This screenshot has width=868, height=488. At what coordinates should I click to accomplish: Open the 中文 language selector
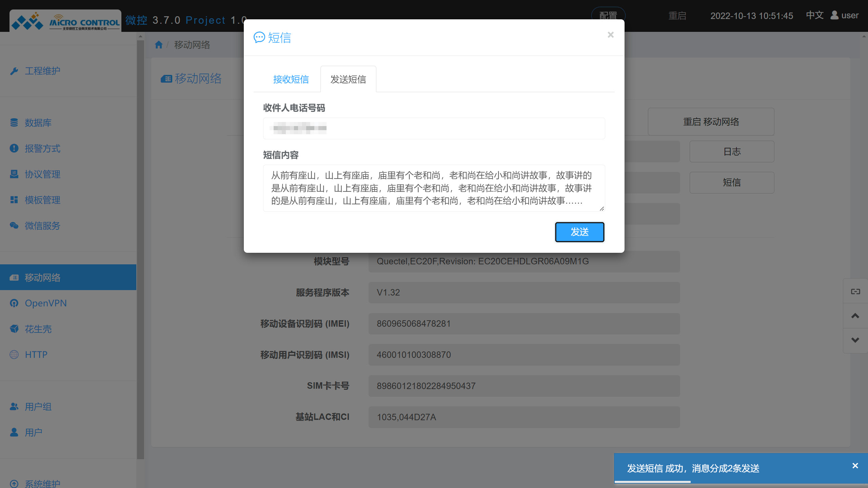pos(814,15)
